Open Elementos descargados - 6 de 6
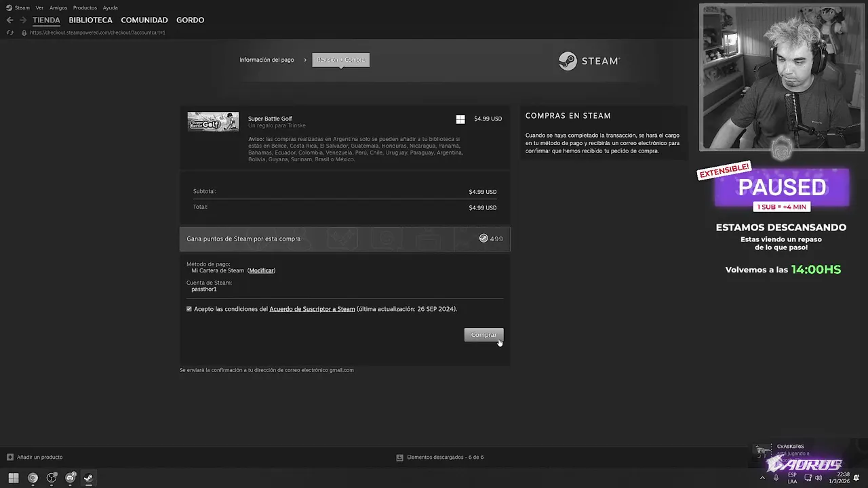The height and width of the screenshot is (488, 868). point(445,457)
